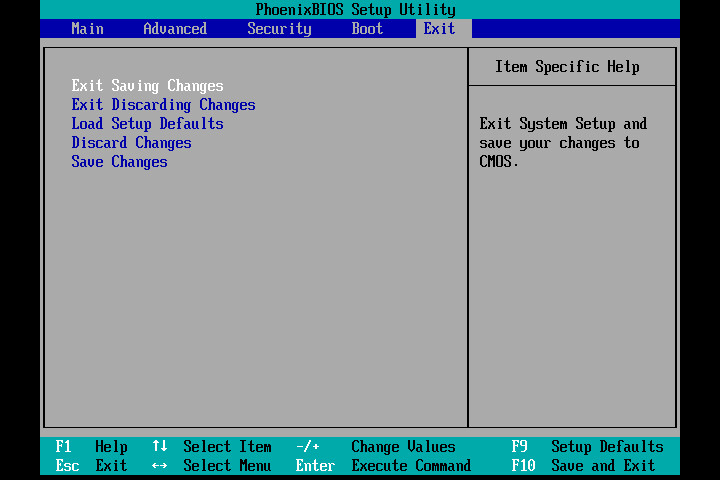
Task: Select Exit Discarding Changes option
Action: click(x=163, y=105)
